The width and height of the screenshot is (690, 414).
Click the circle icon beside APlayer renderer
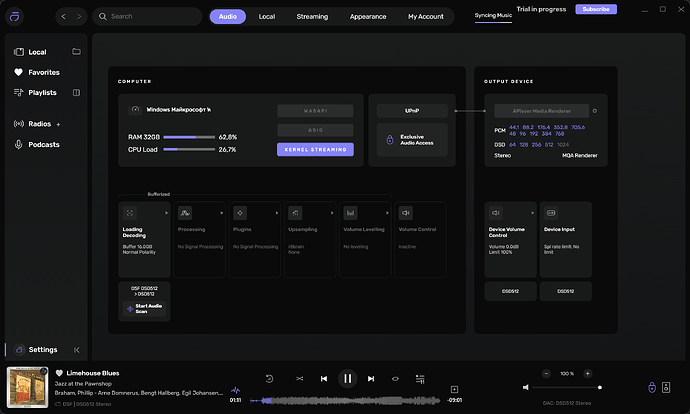(x=595, y=111)
